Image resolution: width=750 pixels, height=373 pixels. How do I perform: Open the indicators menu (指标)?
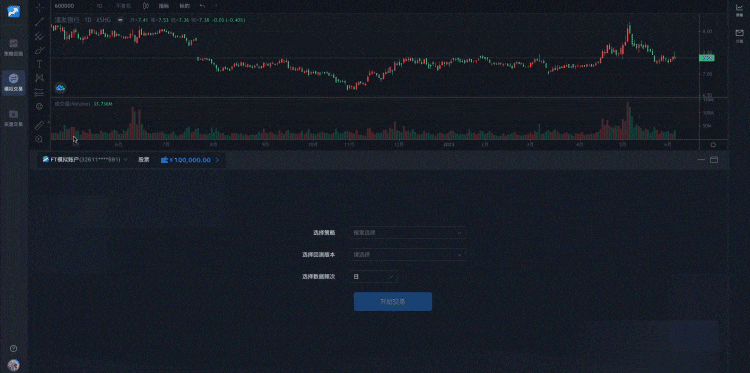[x=164, y=6]
